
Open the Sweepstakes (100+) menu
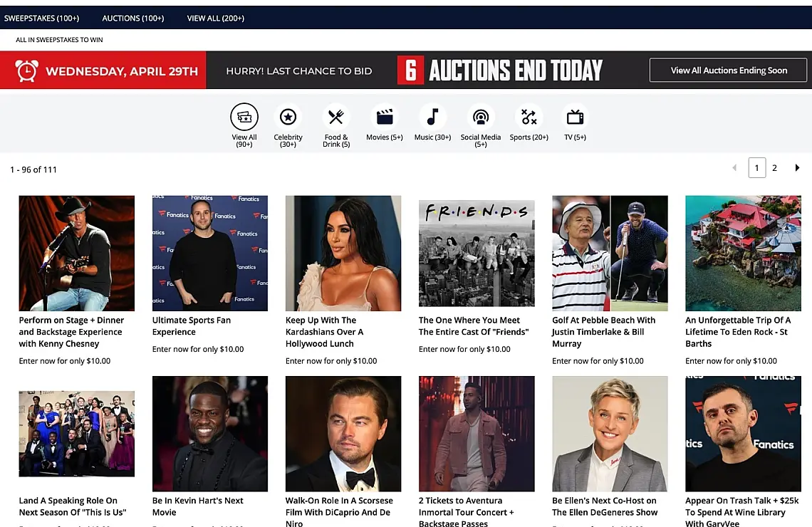pos(42,18)
